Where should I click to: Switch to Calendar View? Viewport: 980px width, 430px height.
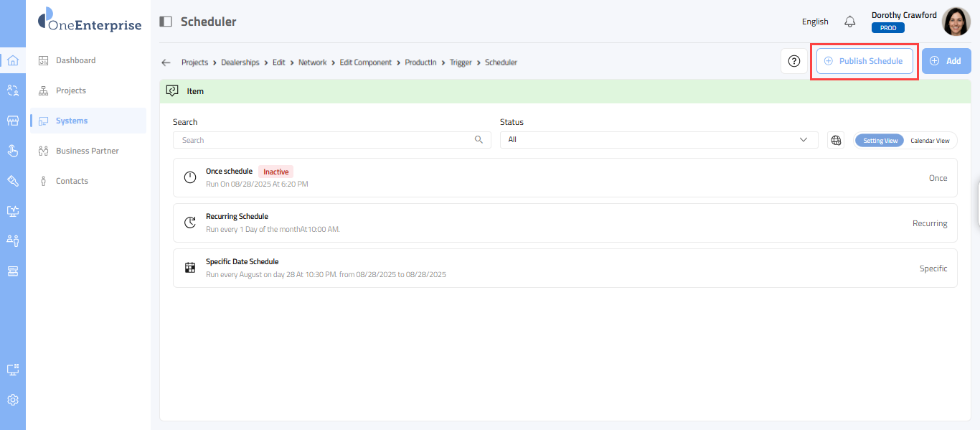pos(930,141)
